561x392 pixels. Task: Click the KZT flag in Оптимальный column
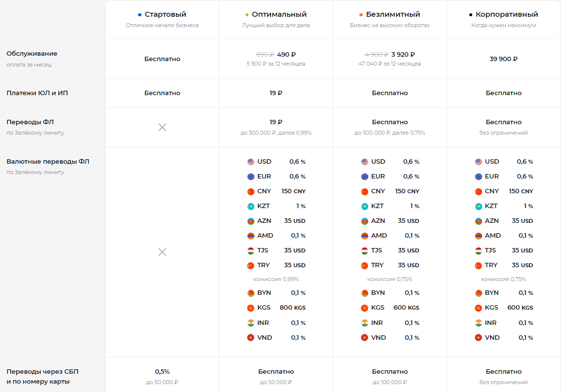point(251,206)
